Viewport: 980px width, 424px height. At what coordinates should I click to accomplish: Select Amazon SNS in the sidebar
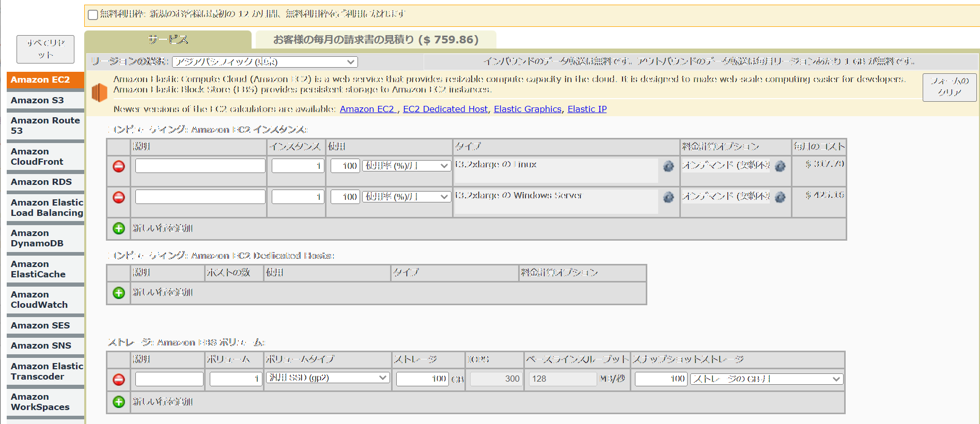point(45,346)
